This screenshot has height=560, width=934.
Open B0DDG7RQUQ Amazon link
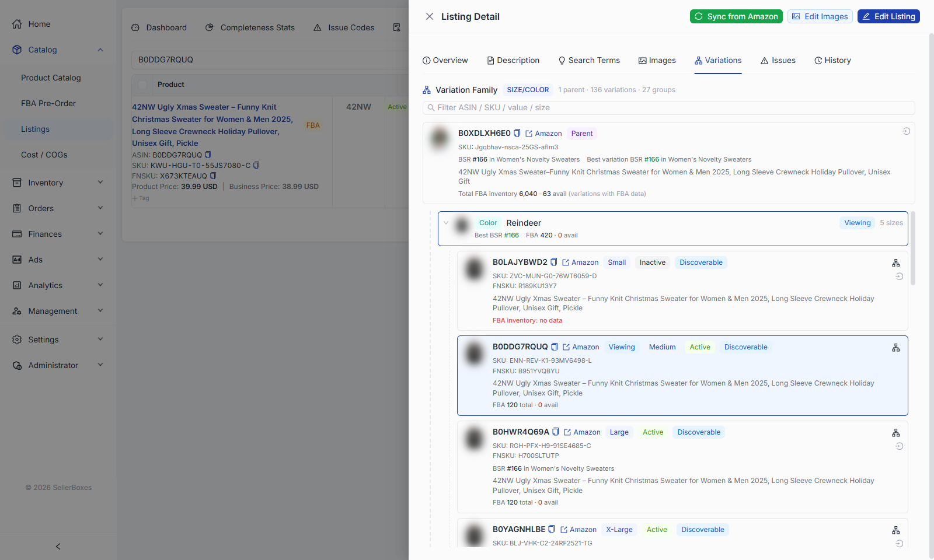pos(581,347)
